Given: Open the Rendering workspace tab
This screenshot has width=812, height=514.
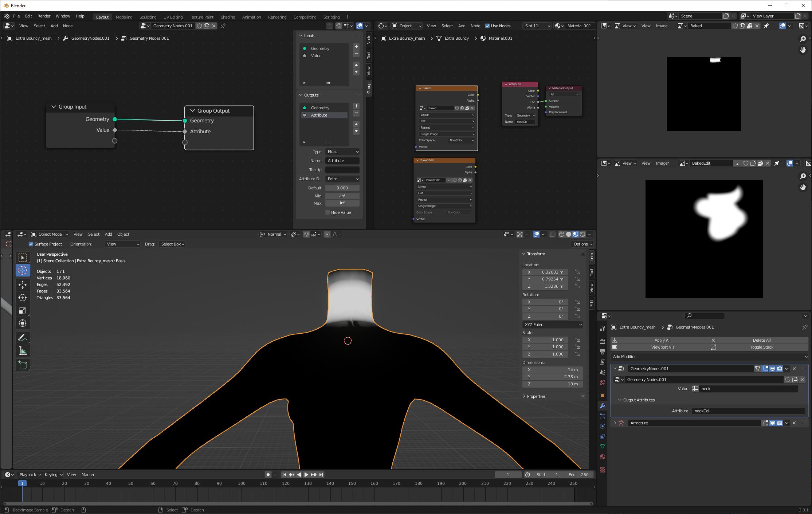Looking at the screenshot, I should pos(277,17).
